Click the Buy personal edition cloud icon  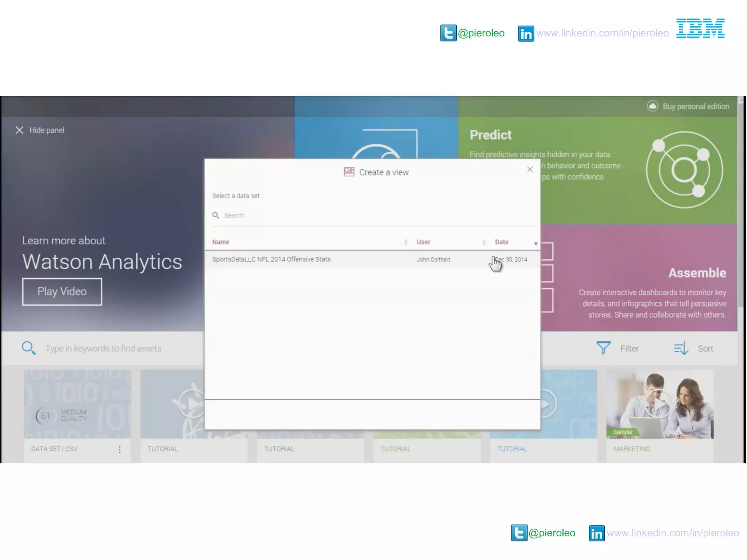tap(652, 106)
